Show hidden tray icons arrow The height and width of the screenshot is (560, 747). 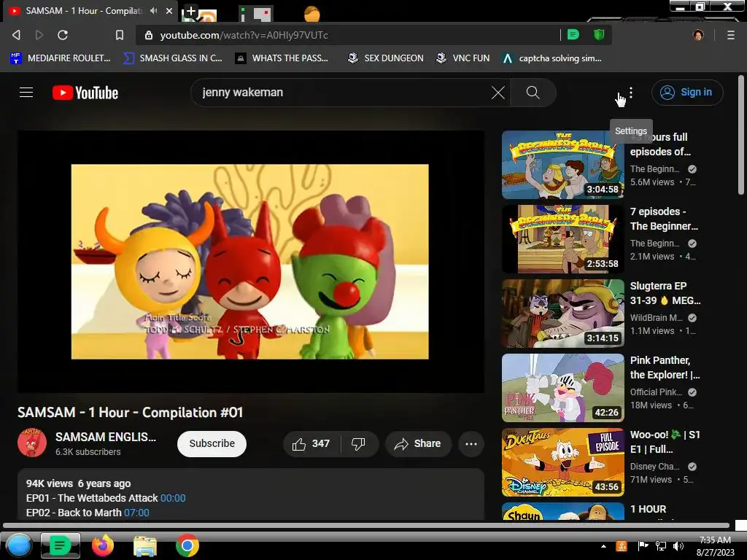pos(603,546)
